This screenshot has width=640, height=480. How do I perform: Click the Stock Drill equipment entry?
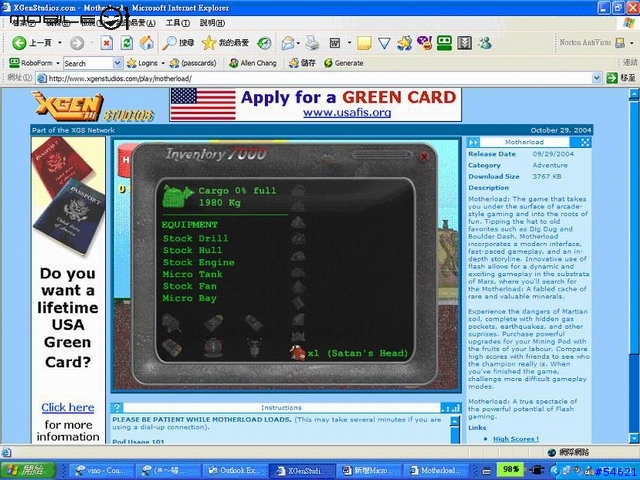(x=196, y=238)
